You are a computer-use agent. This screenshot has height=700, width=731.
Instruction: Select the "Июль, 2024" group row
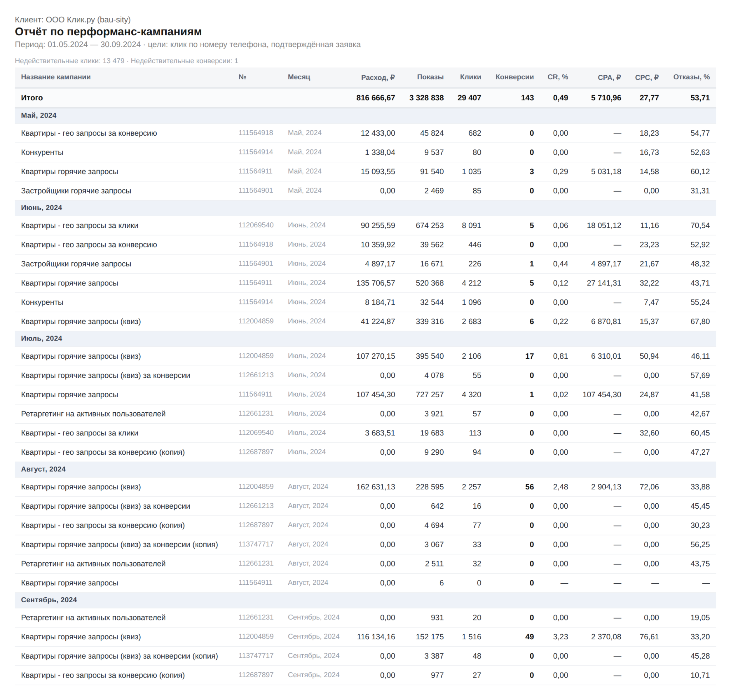pos(365,338)
